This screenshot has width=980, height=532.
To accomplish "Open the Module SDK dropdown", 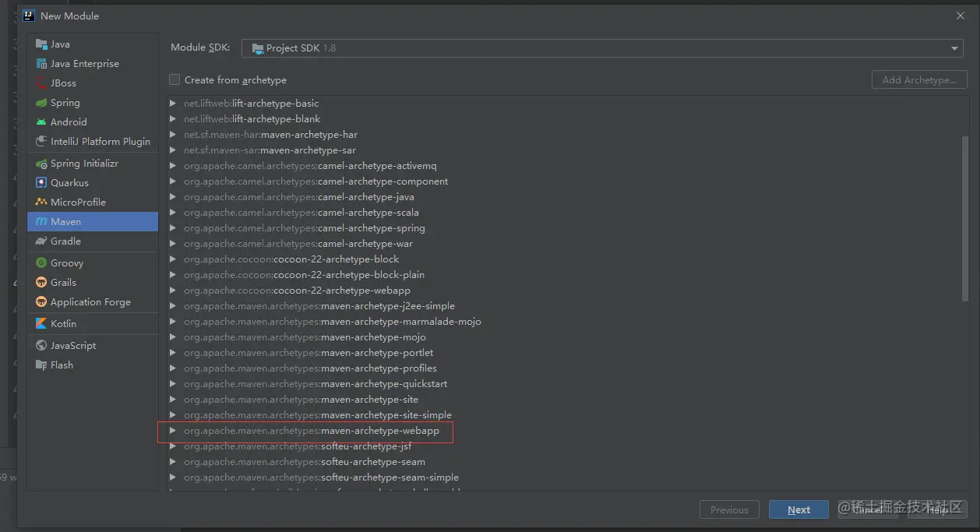I will (603, 48).
